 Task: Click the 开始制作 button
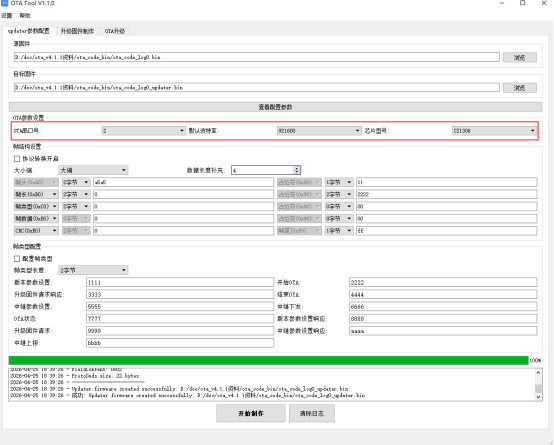251,413
